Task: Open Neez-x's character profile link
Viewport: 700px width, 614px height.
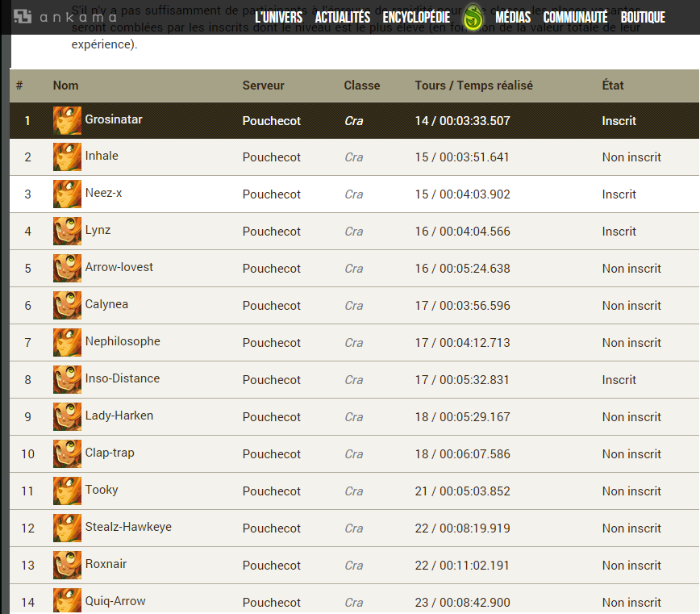Action: point(103,193)
